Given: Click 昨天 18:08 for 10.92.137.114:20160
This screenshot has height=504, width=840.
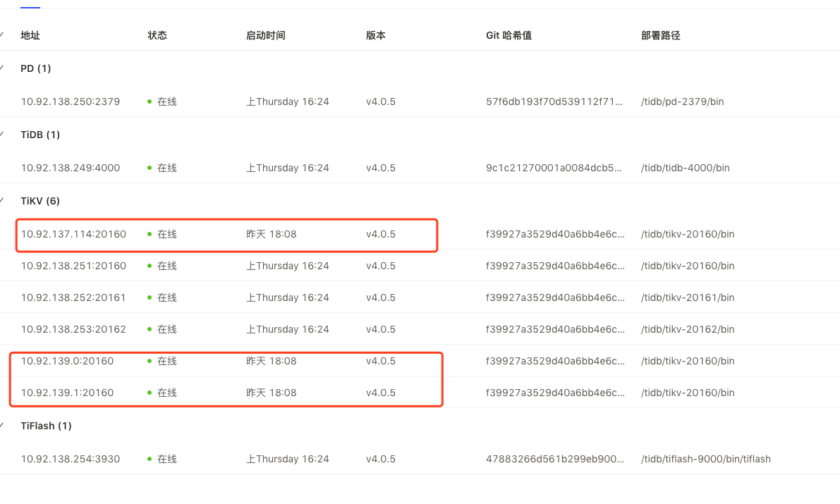Looking at the screenshot, I should (x=271, y=234).
